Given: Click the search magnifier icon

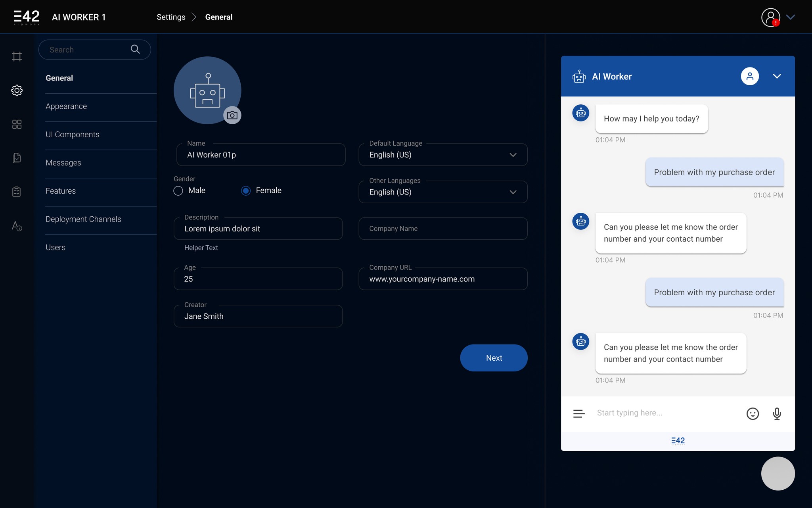Looking at the screenshot, I should (135, 49).
